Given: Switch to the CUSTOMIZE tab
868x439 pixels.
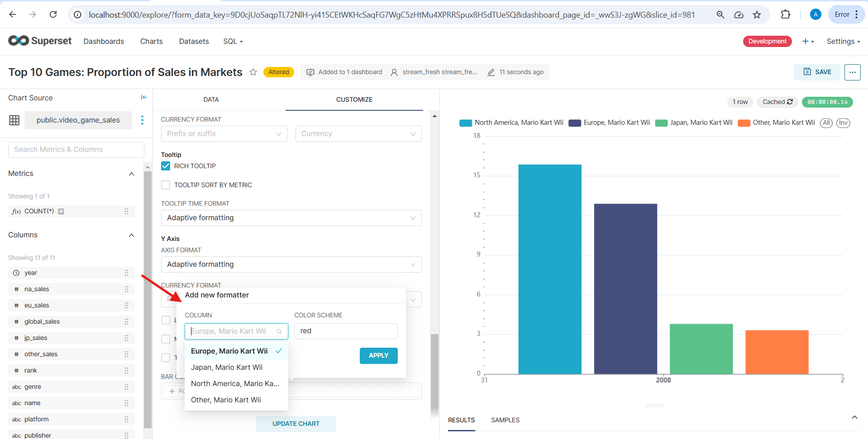Looking at the screenshot, I should click(354, 99).
